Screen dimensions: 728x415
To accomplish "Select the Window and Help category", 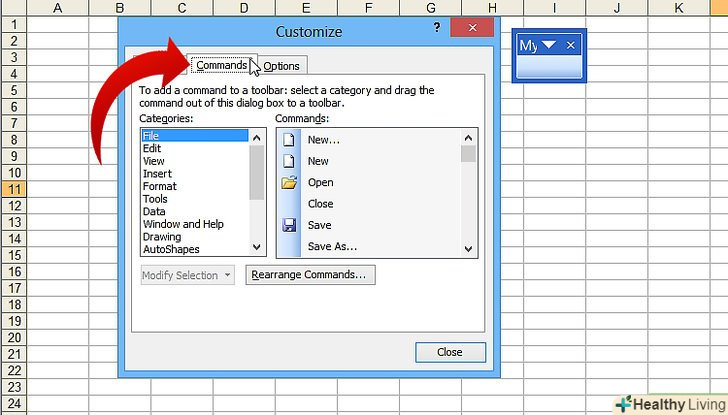I will 195,224.
